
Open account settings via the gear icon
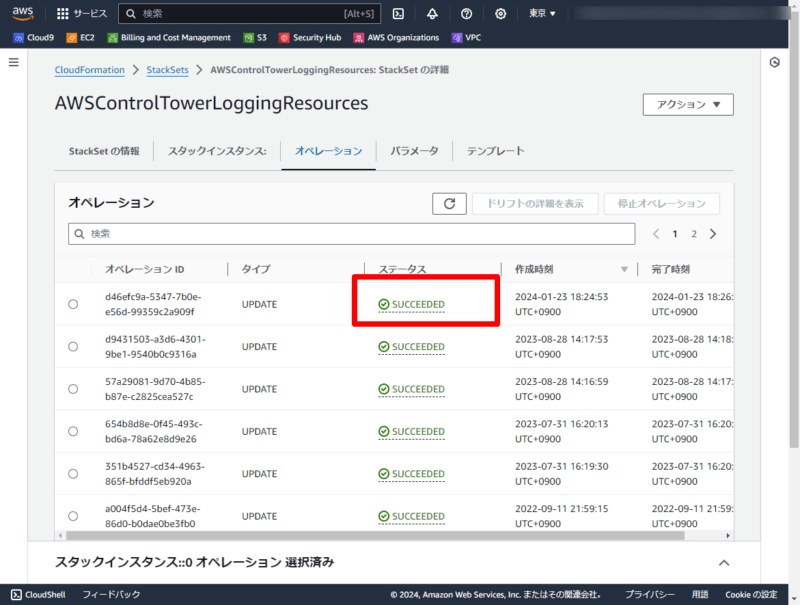click(500, 13)
